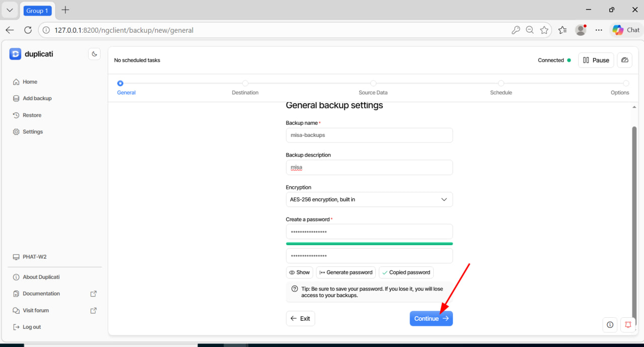Viewport: 644px width, 347px height.
Task: Click the Duplicati logo icon
Action: pyautogui.click(x=15, y=54)
